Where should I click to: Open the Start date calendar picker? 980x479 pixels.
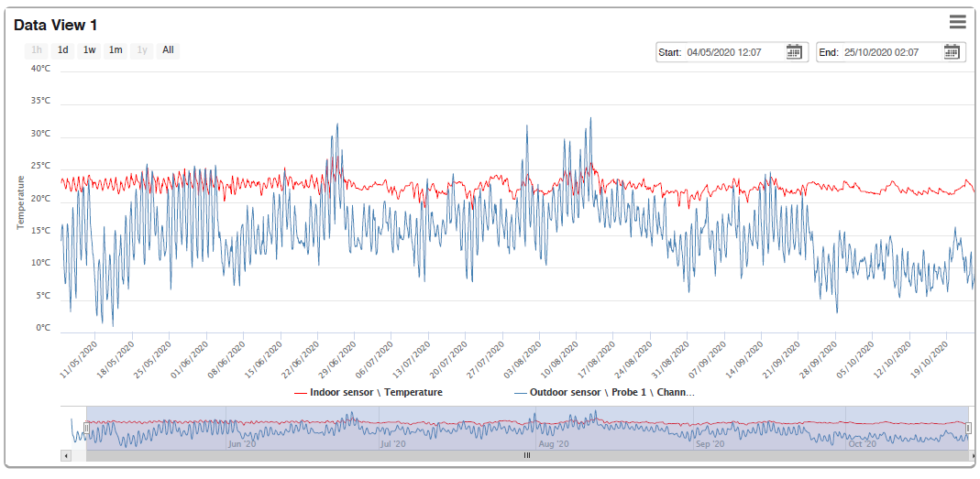coord(794,52)
